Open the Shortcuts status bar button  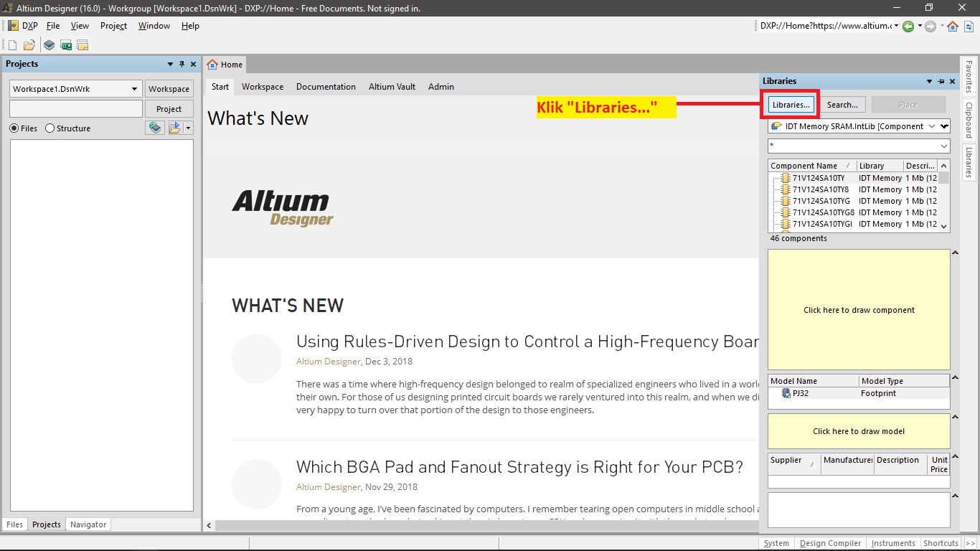click(x=941, y=543)
